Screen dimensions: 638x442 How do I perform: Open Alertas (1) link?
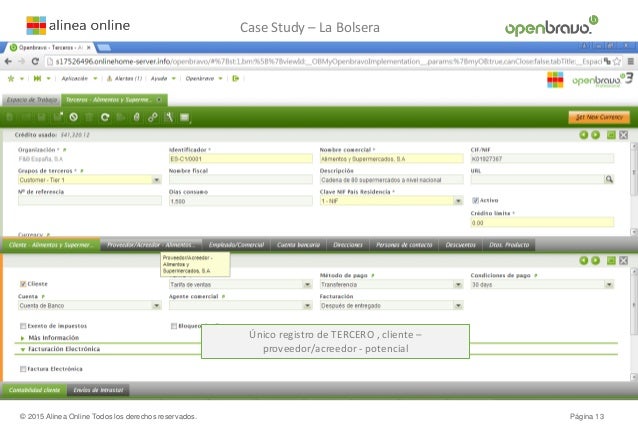click(124, 79)
